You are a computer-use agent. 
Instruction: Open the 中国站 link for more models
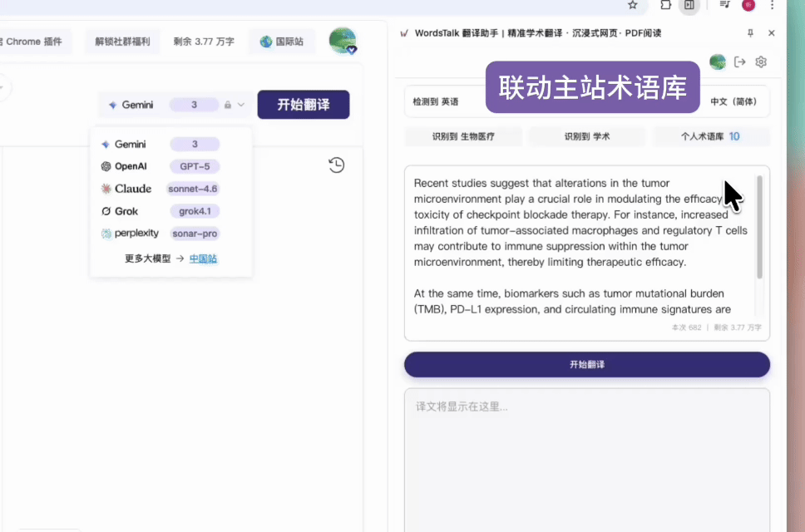pos(203,259)
